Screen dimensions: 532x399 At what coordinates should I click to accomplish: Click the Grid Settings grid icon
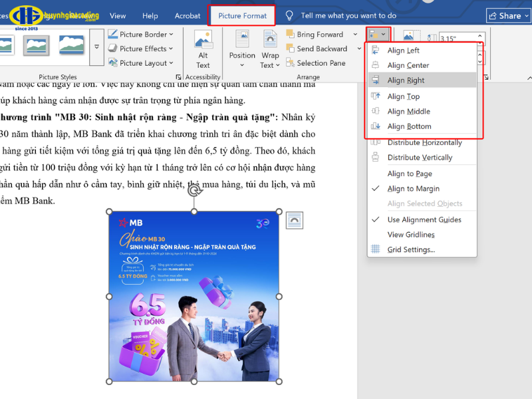click(375, 249)
